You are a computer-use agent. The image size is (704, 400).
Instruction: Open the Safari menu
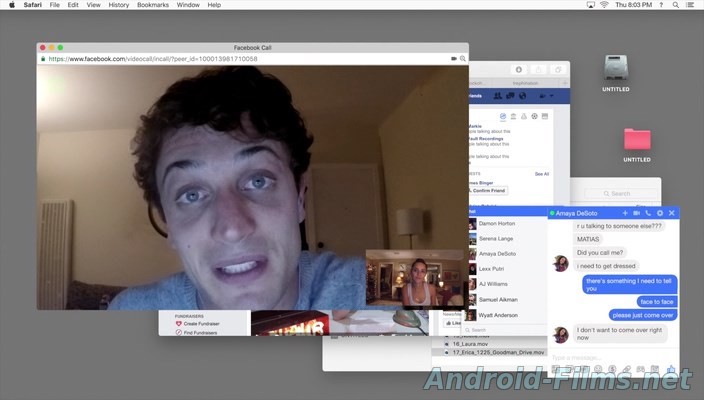[x=32, y=5]
